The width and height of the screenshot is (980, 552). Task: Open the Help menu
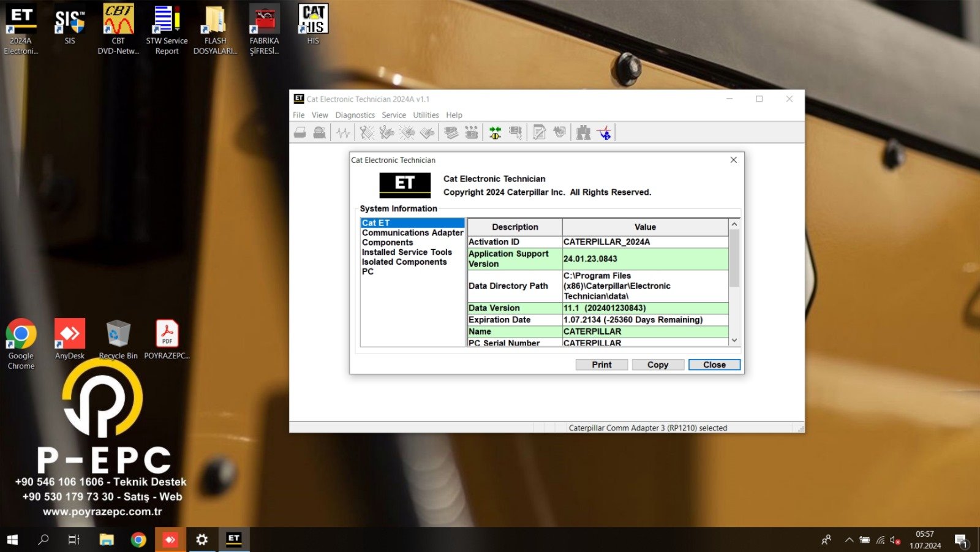454,115
